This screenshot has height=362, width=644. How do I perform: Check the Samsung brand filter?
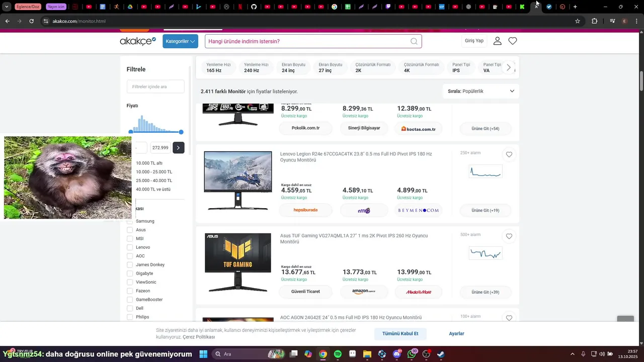130,221
